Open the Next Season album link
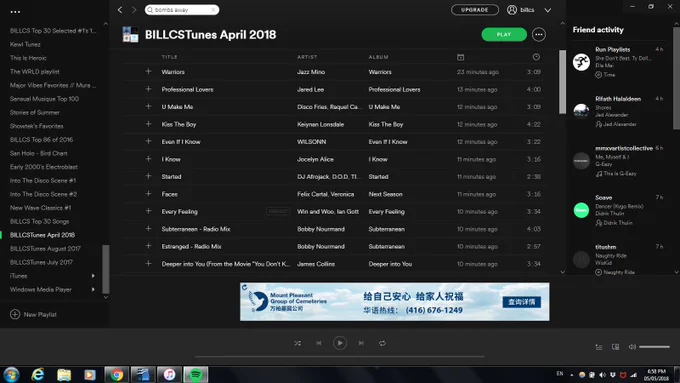The height and width of the screenshot is (383, 680). coord(386,194)
